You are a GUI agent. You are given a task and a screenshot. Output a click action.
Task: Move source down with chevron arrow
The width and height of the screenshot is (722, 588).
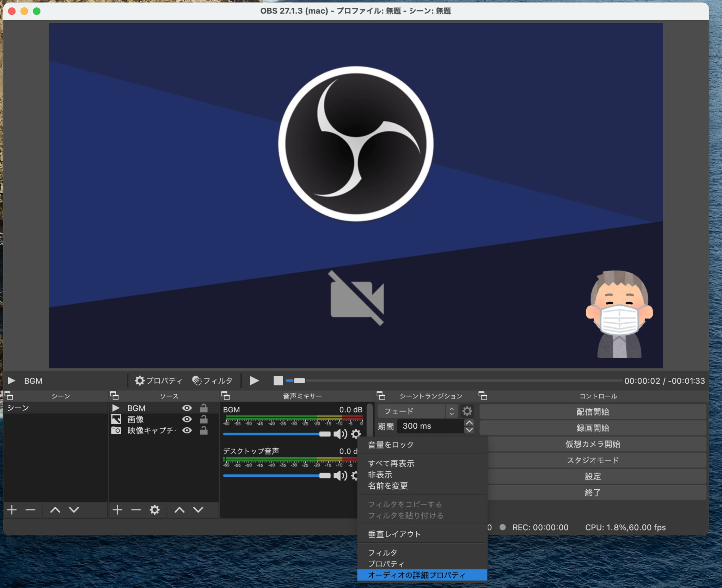[198, 510]
